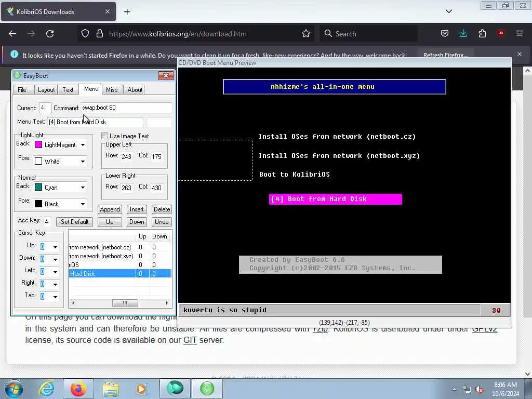The height and width of the screenshot is (399, 532).
Task: Switch to Firefox in taskbar
Action: tap(78, 389)
